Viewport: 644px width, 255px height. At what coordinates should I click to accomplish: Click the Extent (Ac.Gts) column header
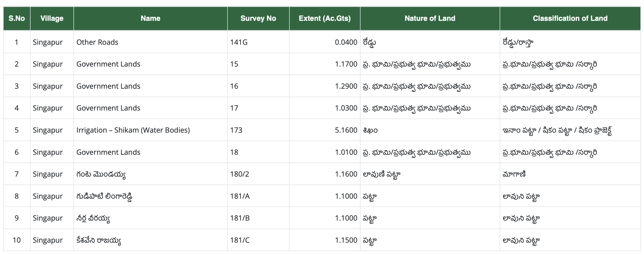tap(324, 18)
